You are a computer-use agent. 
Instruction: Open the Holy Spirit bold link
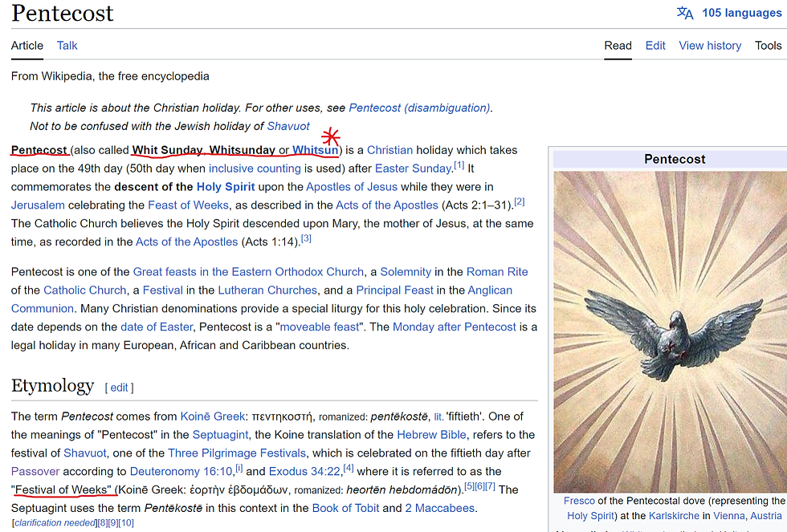pyautogui.click(x=226, y=187)
